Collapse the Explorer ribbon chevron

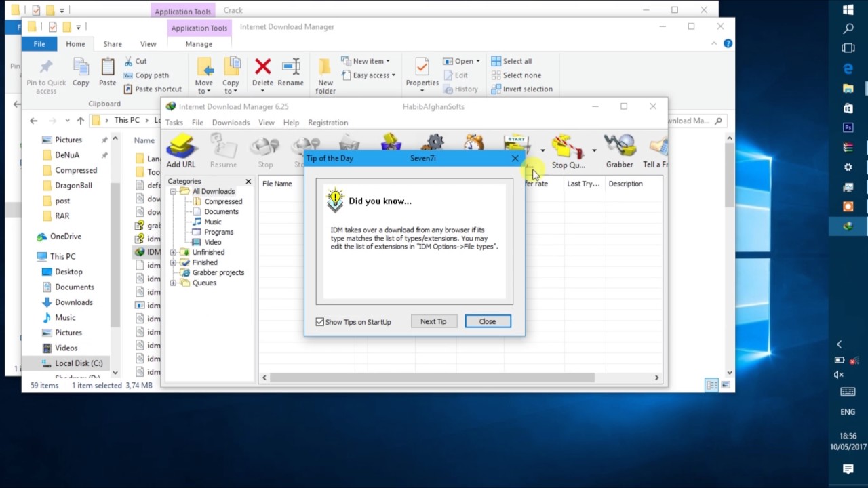(713, 43)
